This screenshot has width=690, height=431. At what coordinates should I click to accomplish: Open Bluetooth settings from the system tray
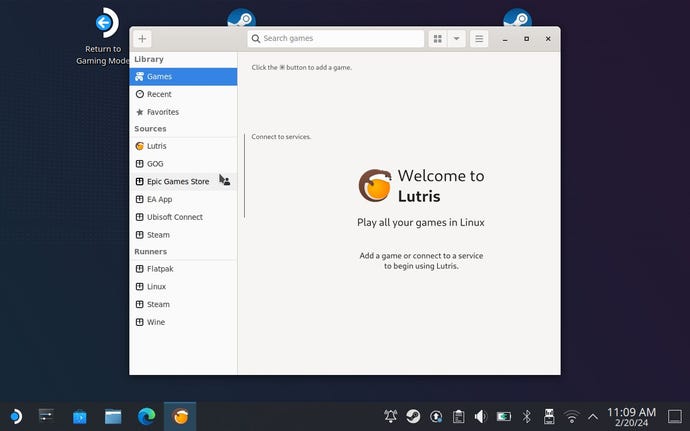tap(527, 416)
